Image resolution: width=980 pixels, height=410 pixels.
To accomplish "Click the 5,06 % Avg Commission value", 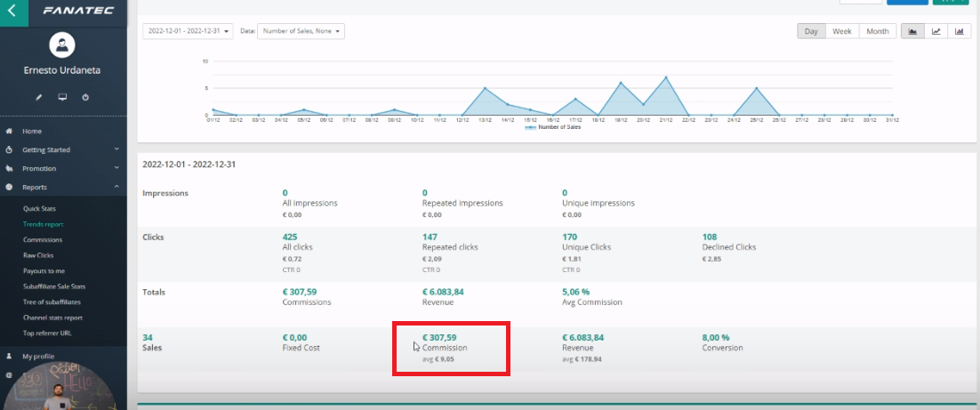I will pyautogui.click(x=575, y=292).
